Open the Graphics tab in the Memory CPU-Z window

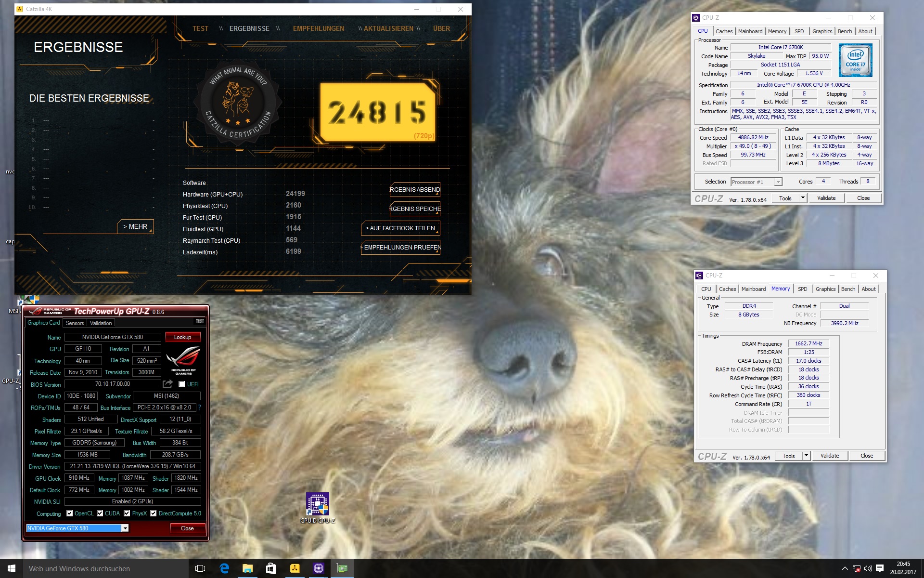(x=825, y=289)
